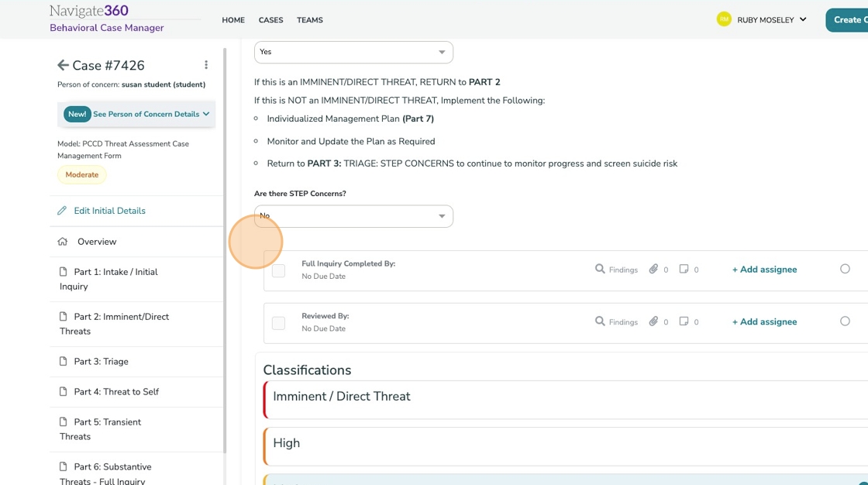Open the Are there STEP Concerns dropdown
Viewport: 868px width, 485px height.
click(353, 216)
